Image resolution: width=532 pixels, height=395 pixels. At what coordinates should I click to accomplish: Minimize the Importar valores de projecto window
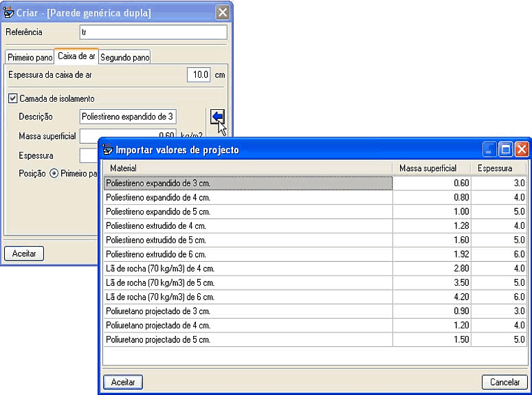click(489, 150)
